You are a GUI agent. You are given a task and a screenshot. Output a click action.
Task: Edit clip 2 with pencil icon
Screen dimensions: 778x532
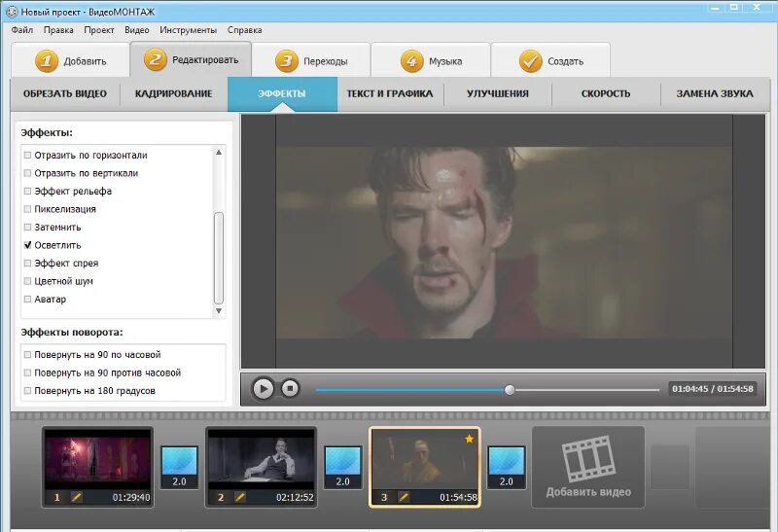click(x=240, y=497)
